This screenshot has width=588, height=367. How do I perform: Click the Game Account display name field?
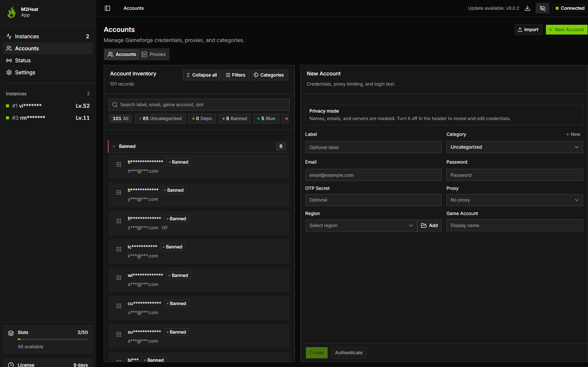[515, 225]
